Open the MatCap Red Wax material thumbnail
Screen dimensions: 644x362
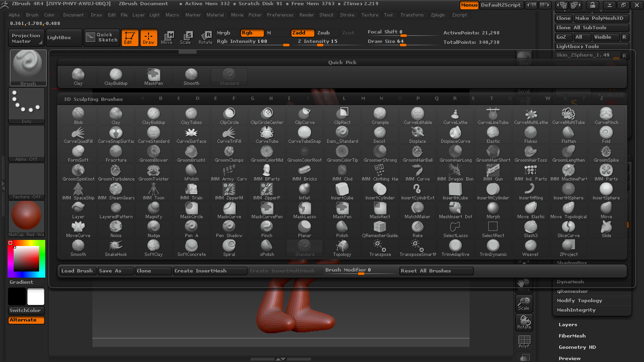pos(26,219)
